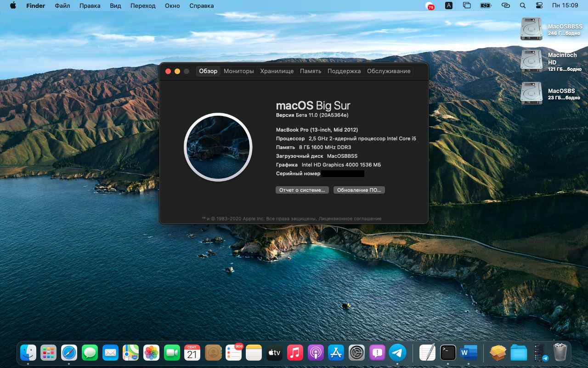Image resolution: width=588 pixels, height=368 pixels.
Task: Switch to the Хранилище tab
Action: pos(277,71)
